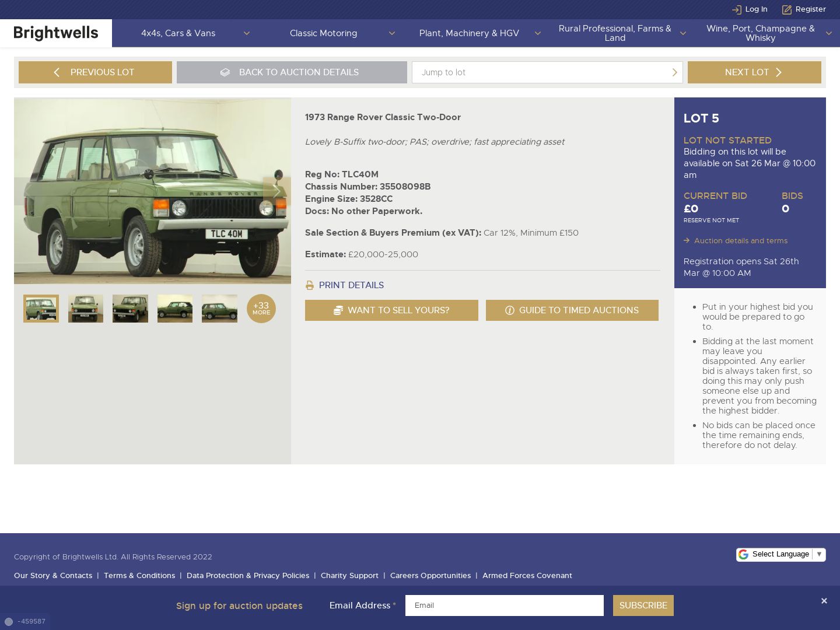Click the Email address input field

(505, 605)
